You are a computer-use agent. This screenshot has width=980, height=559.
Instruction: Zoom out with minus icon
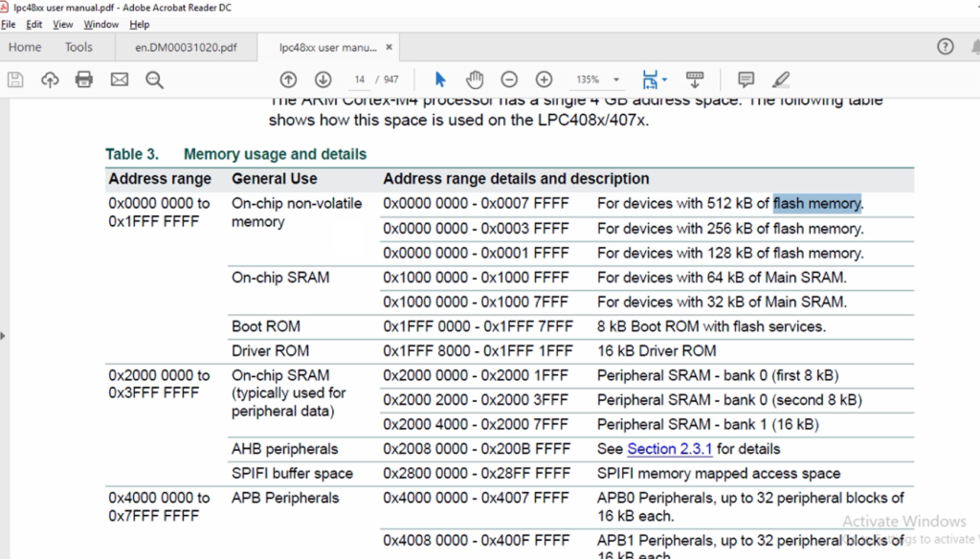[509, 79]
